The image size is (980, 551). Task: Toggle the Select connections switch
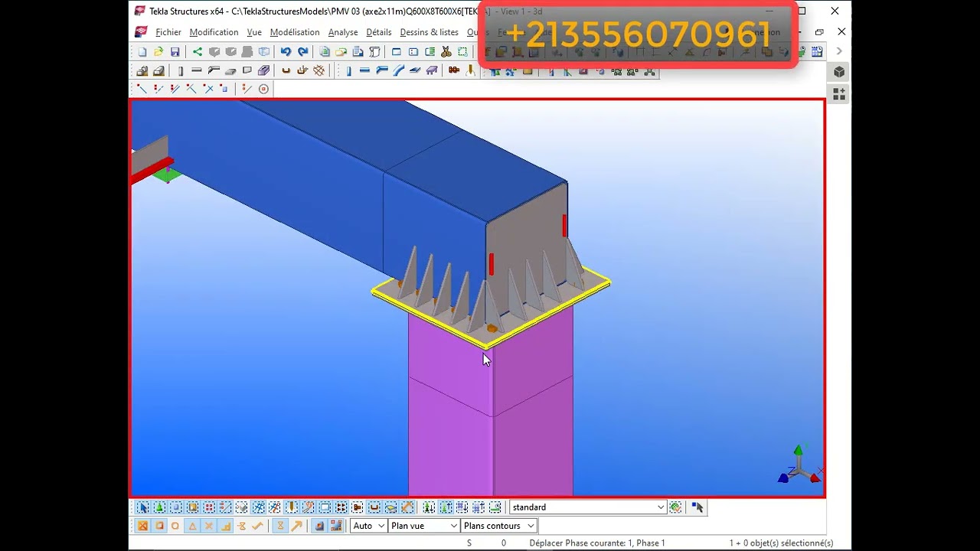[x=159, y=507]
